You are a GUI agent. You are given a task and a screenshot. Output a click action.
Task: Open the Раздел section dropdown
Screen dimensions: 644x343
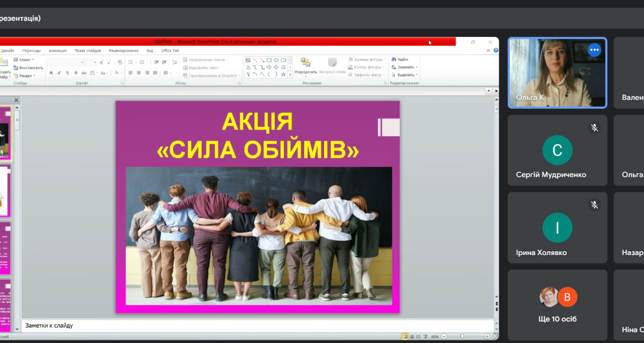point(25,76)
